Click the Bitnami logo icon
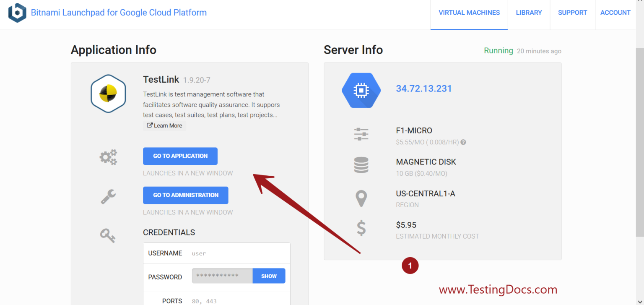644x305 pixels. [17, 13]
